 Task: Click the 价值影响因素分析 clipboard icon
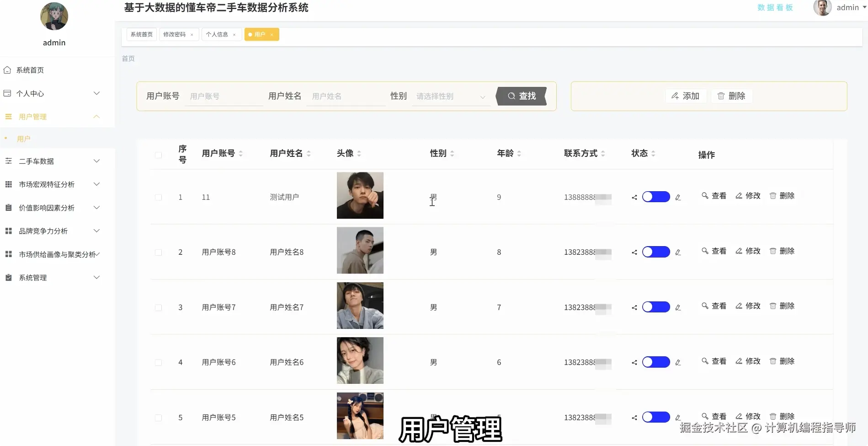8,208
